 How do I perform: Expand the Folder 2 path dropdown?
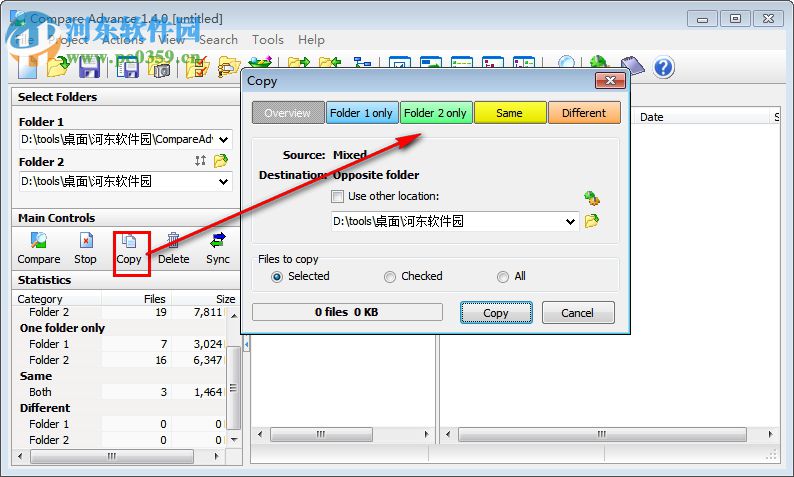223,181
